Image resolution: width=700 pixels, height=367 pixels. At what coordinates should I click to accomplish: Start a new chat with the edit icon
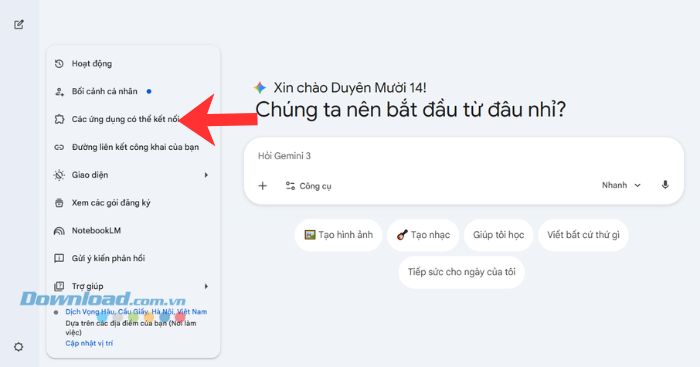coord(19,25)
